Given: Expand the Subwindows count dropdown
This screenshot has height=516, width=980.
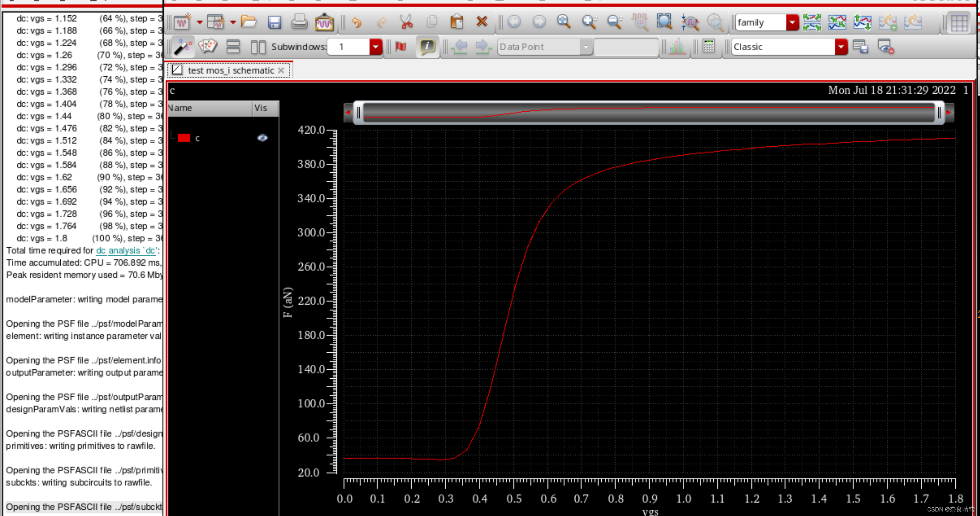Looking at the screenshot, I should click(376, 47).
